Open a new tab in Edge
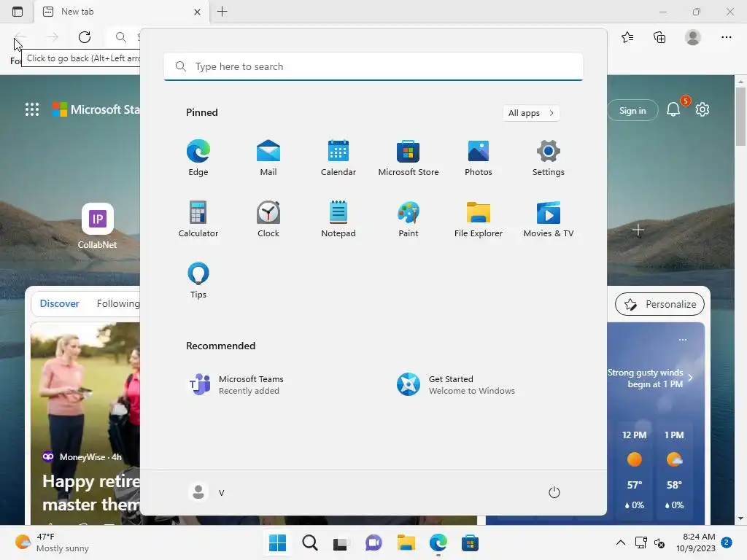747x560 pixels. [x=222, y=12]
